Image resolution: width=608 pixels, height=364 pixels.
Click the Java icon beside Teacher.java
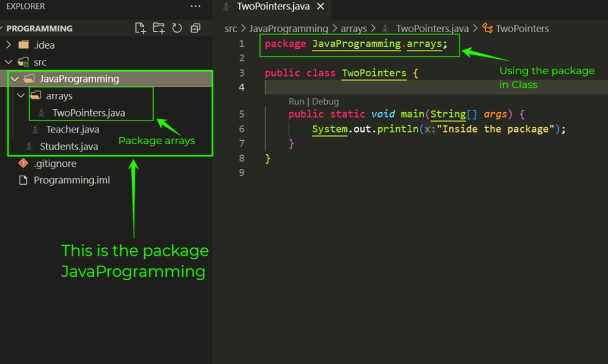tap(35, 129)
